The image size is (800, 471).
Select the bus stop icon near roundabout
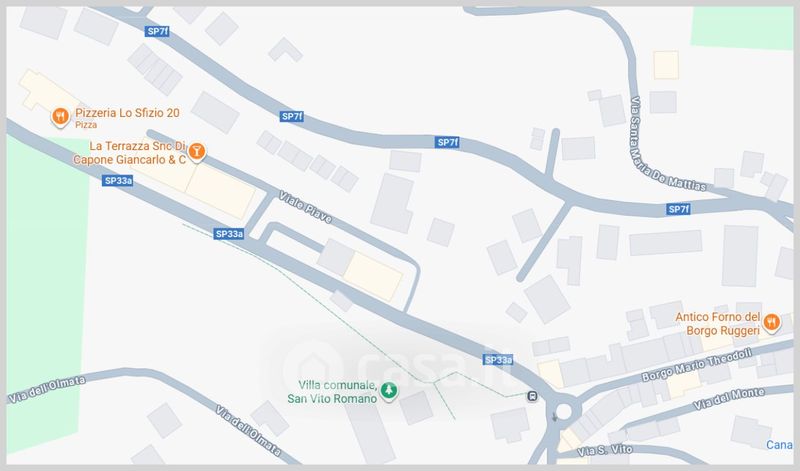coord(532,396)
